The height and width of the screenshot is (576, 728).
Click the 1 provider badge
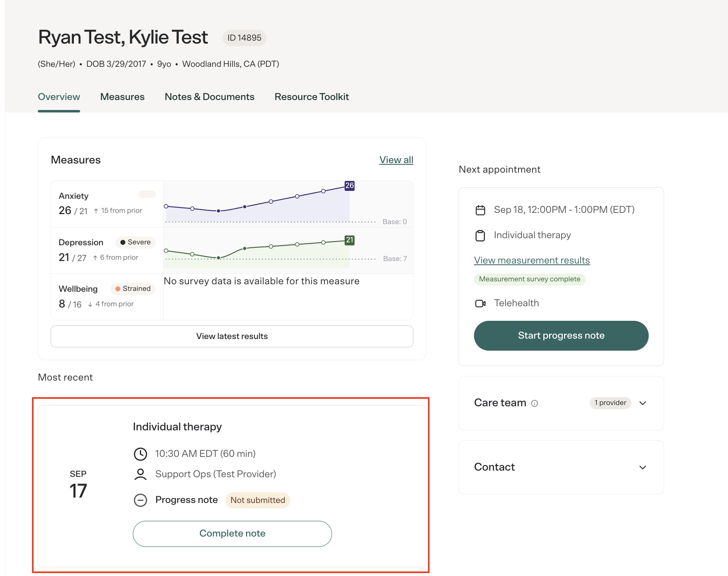pyautogui.click(x=610, y=403)
